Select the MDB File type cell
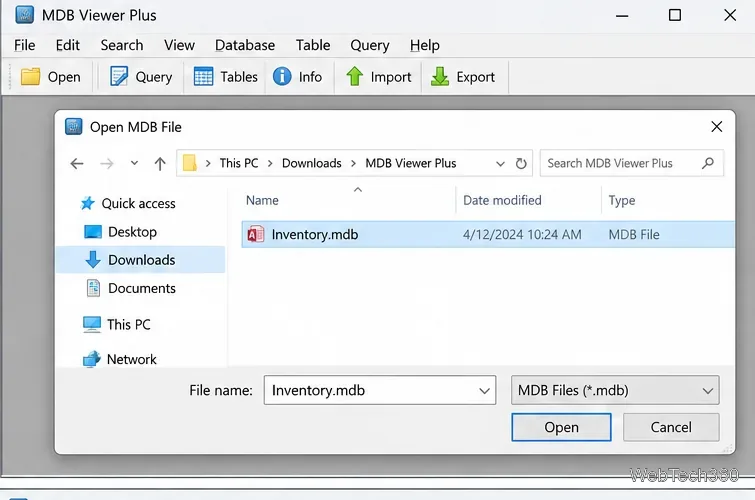This screenshot has width=755, height=500. tap(634, 235)
